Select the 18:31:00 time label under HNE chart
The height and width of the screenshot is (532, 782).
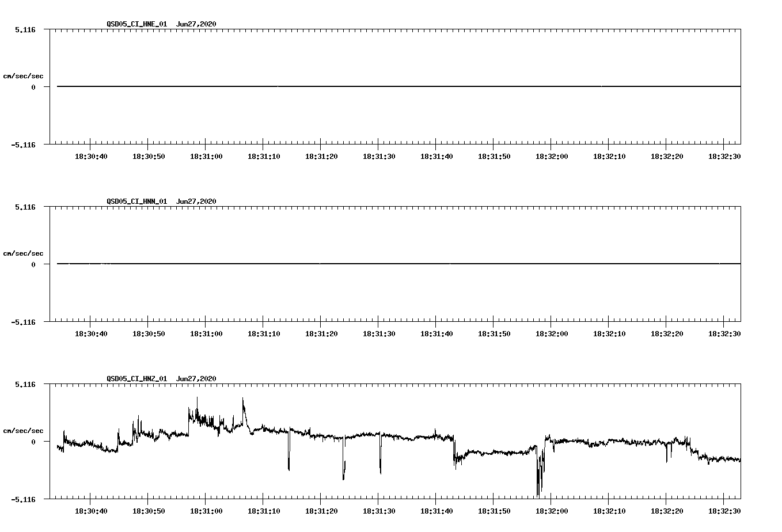click(x=206, y=157)
